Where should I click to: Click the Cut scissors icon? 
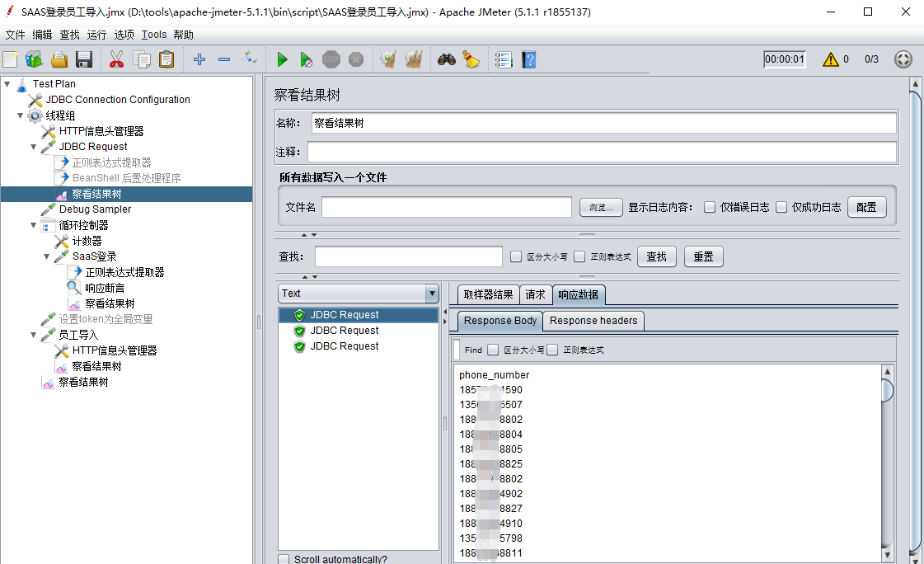tap(117, 59)
